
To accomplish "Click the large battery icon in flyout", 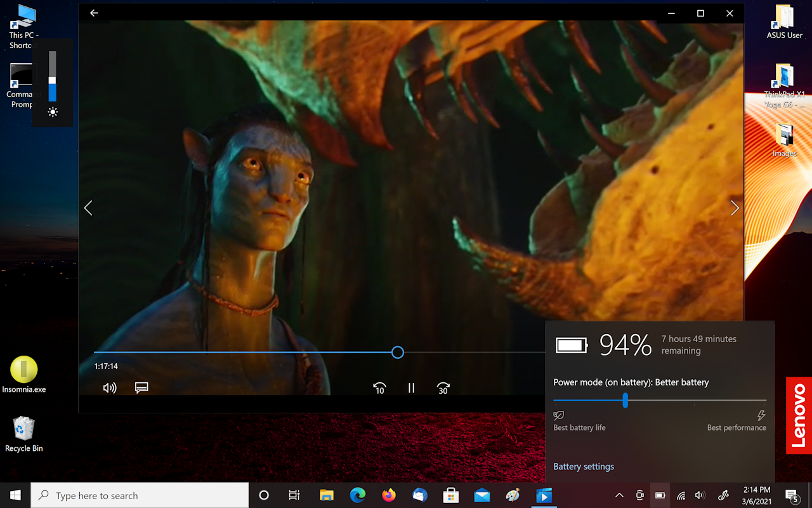I will pyautogui.click(x=572, y=345).
